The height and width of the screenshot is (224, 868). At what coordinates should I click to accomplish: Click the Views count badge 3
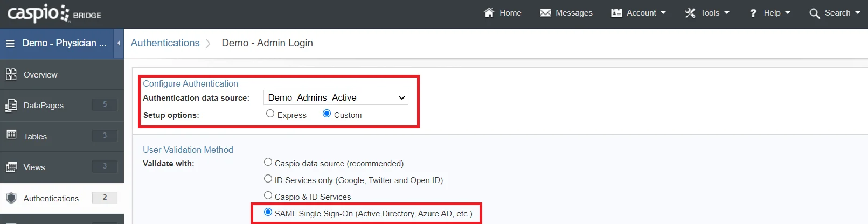(x=105, y=166)
